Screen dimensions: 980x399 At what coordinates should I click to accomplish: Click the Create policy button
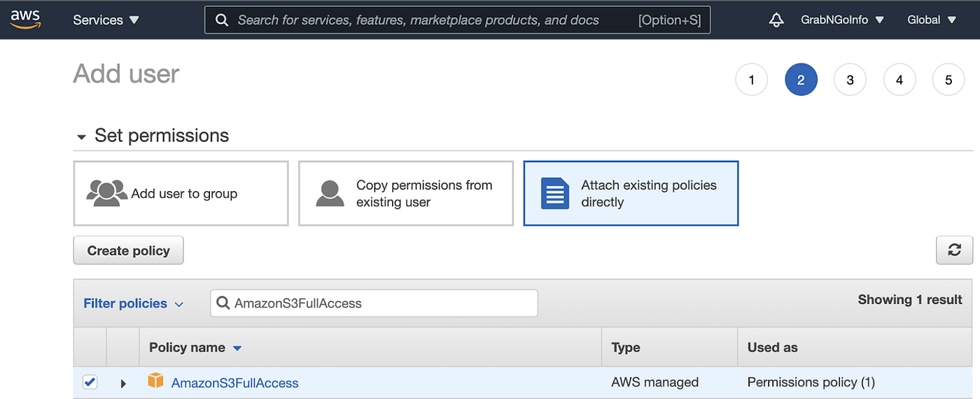click(x=128, y=251)
